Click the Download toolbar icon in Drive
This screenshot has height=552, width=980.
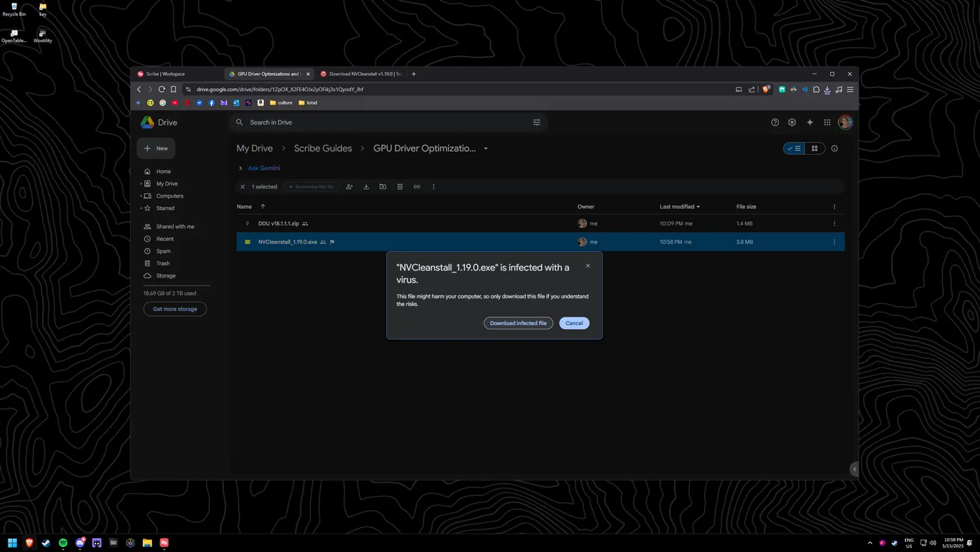click(366, 187)
